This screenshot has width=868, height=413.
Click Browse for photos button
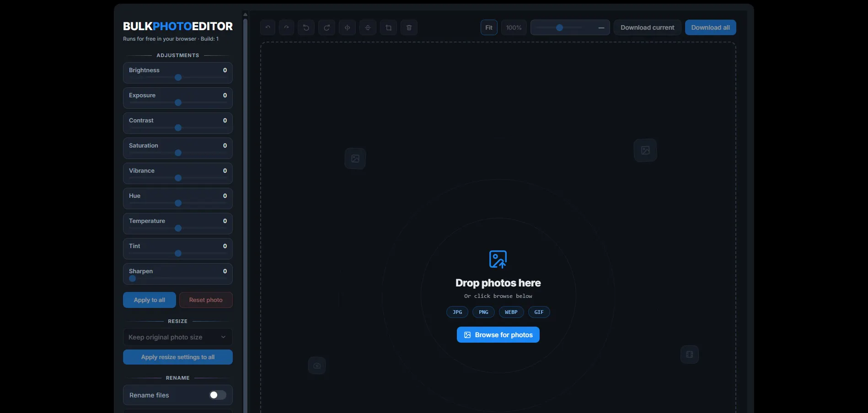pos(498,335)
